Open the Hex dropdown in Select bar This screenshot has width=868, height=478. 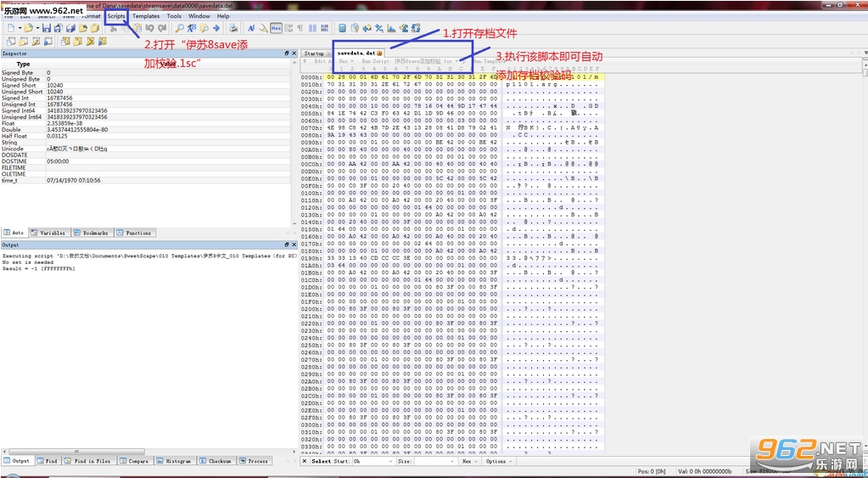469,461
